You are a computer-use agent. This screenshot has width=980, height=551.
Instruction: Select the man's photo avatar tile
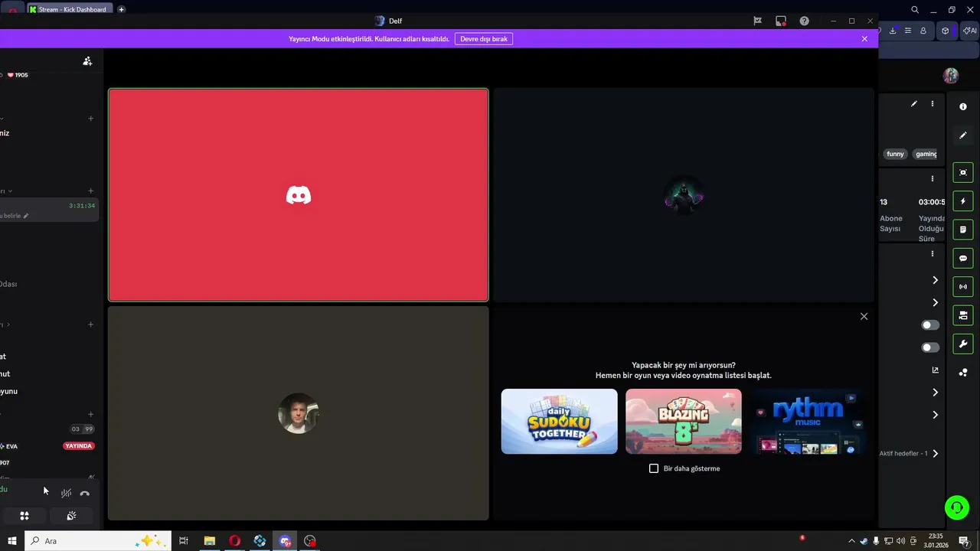tap(298, 413)
